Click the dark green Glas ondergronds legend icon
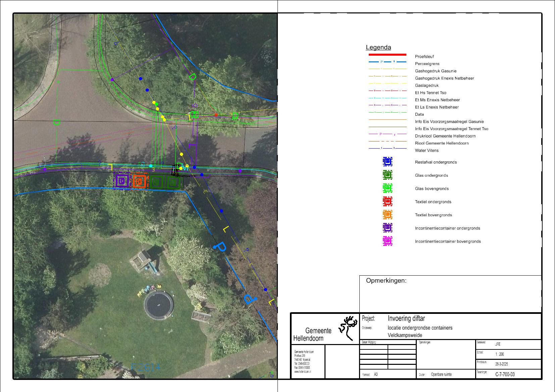 pos(387,175)
